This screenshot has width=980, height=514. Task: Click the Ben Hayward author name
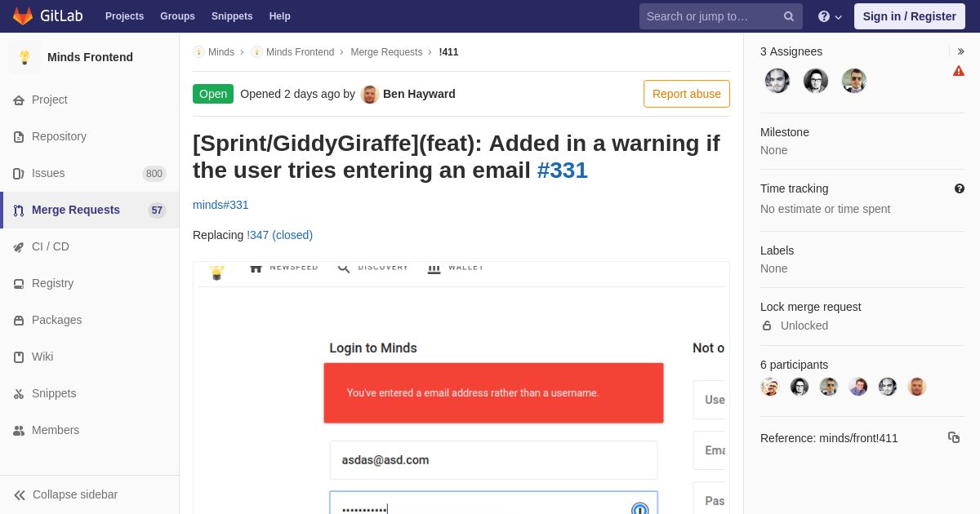(419, 94)
